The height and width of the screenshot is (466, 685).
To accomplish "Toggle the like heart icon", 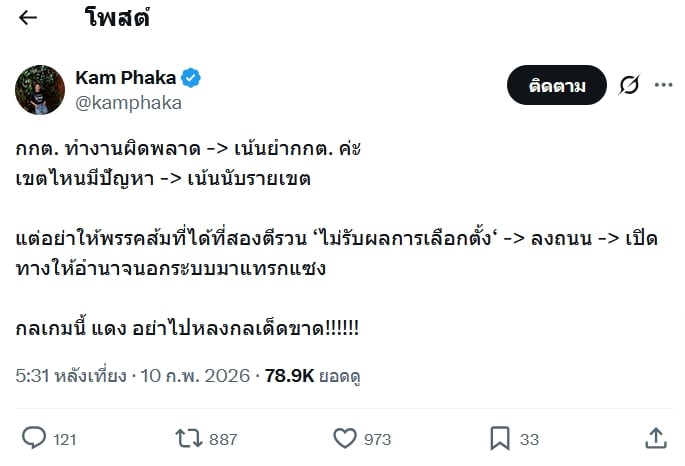I will [345, 438].
